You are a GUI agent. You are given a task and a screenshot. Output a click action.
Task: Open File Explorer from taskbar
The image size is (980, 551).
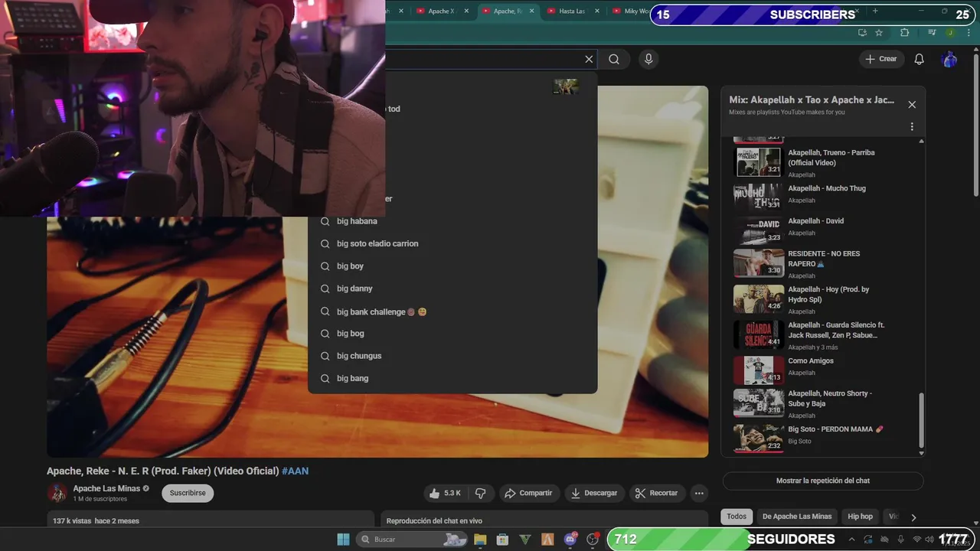tap(480, 540)
